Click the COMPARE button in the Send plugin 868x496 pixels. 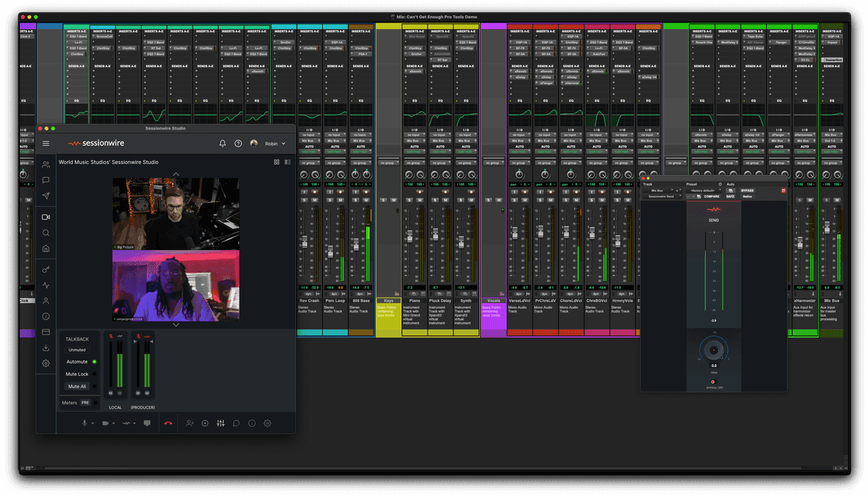(x=712, y=196)
